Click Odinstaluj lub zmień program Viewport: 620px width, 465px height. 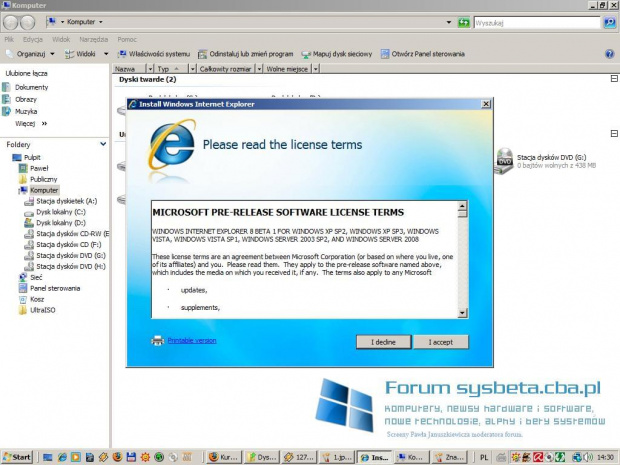click(x=246, y=54)
